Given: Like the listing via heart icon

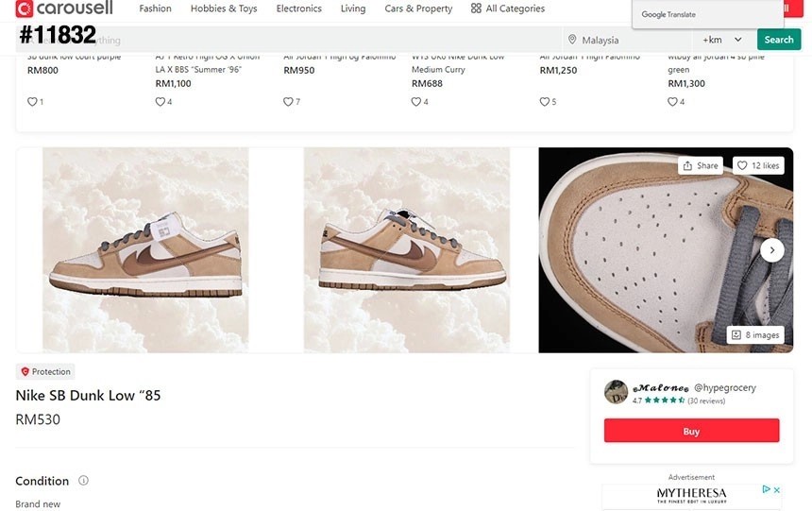Looking at the screenshot, I should coord(742,165).
